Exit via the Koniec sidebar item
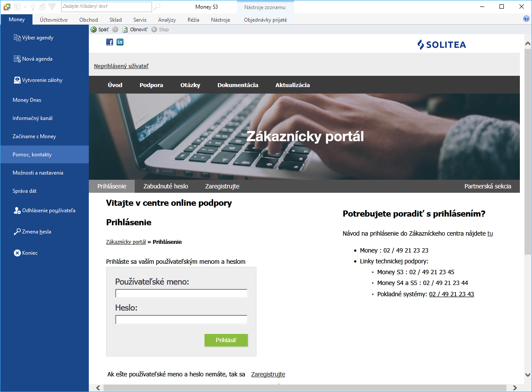Screen dimensions: 532x392 [x=44, y=253]
